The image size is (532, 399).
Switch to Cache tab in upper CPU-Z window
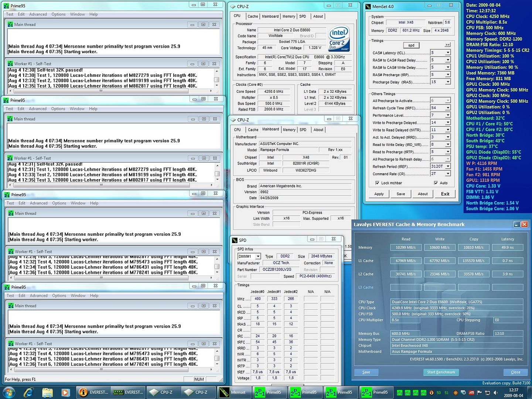pyautogui.click(x=253, y=16)
